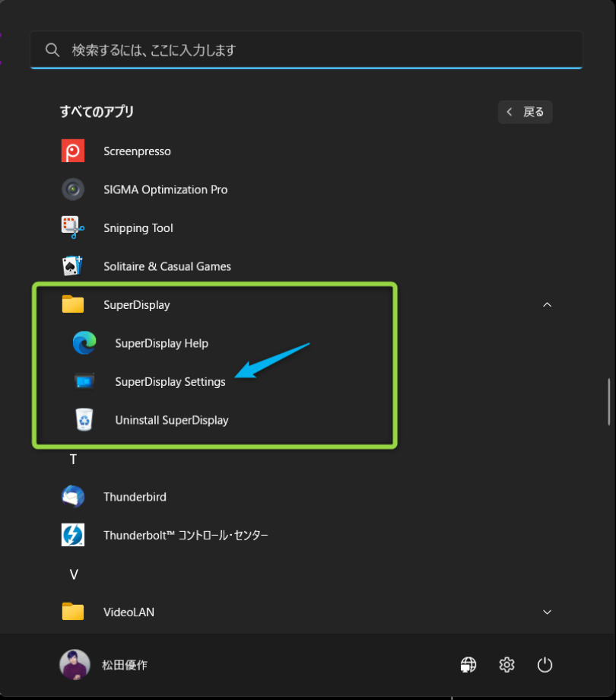Select SIGMA Optimization Pro text entry
616x700 pixels.
166,189
